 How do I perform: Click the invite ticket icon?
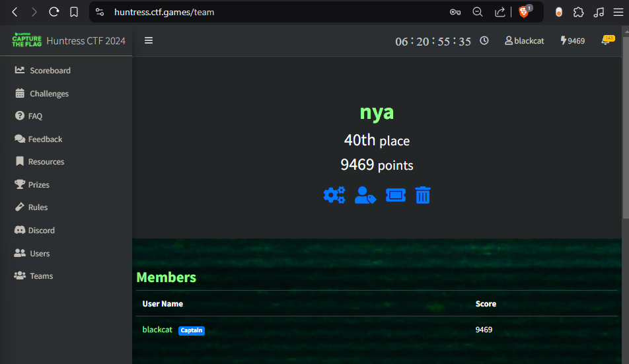click(x=396, y=196)
